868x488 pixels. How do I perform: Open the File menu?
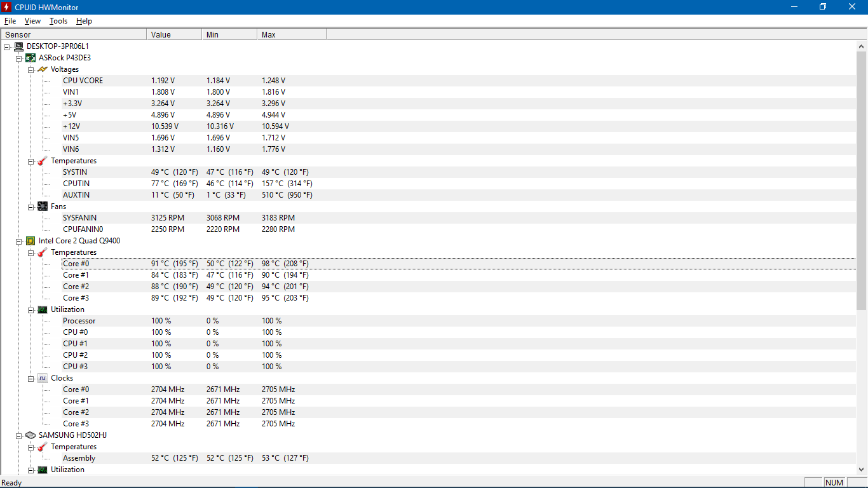point(10,21)
